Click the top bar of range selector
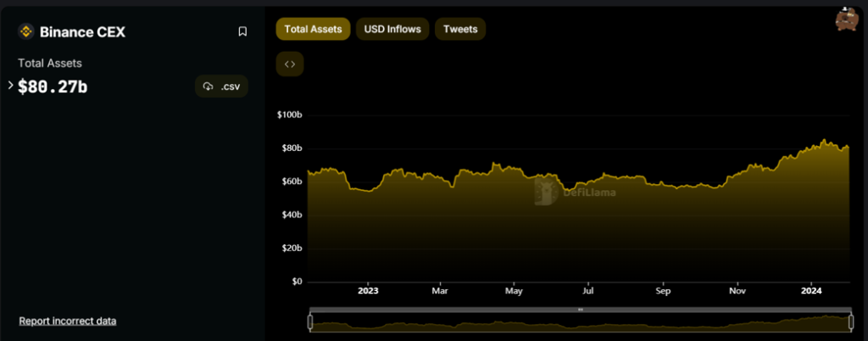868x341 pixels. point(581,310)
